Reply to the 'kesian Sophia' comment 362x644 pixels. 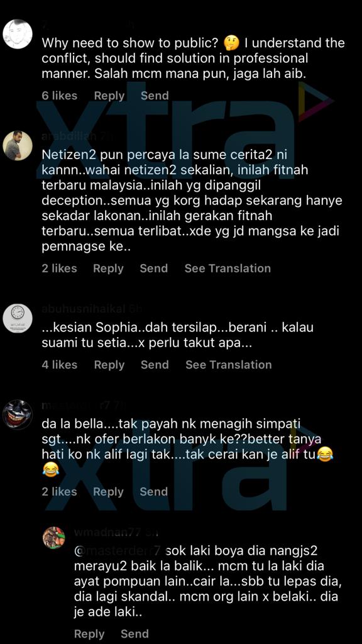coord(109,365)
